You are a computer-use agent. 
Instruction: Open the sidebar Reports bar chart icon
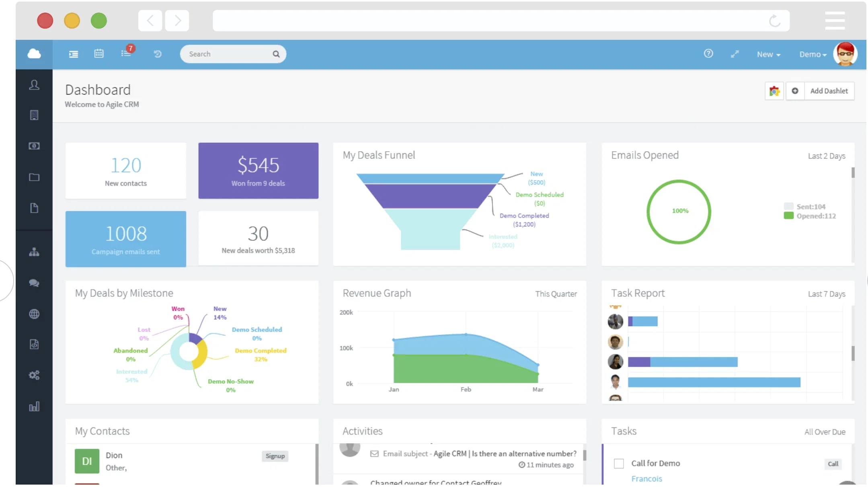(34, 407)
